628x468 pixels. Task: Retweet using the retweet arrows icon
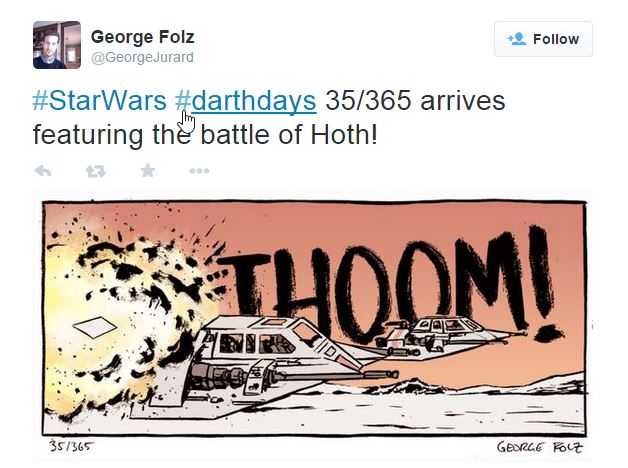pos(95,171)
